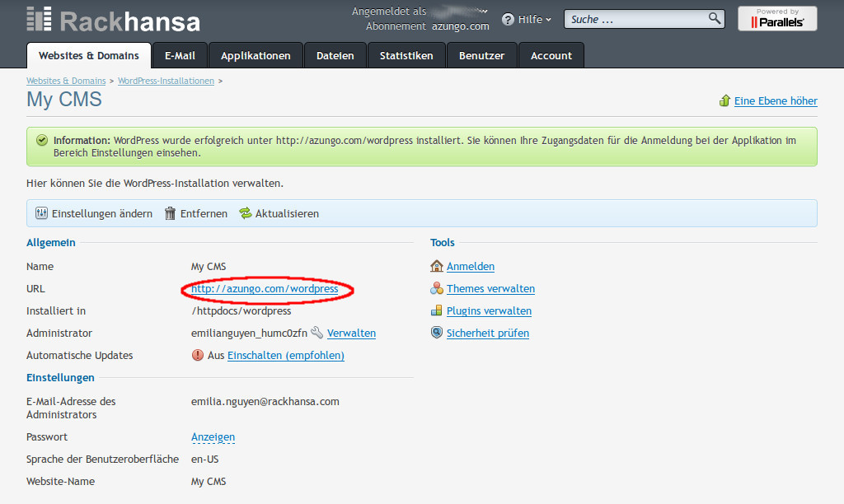Open the WordPress-Installationen breadcrumb link

pos(166,81)
